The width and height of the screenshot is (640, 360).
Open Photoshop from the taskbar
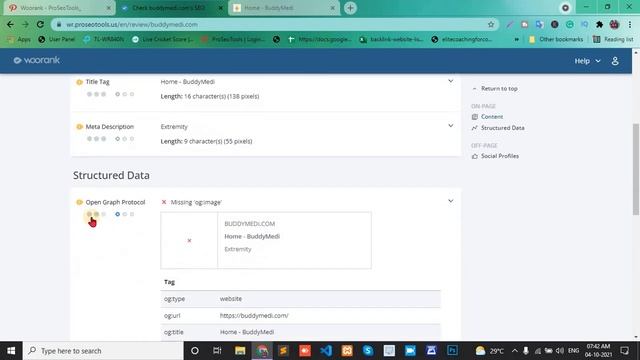click(x=452, y=351)
